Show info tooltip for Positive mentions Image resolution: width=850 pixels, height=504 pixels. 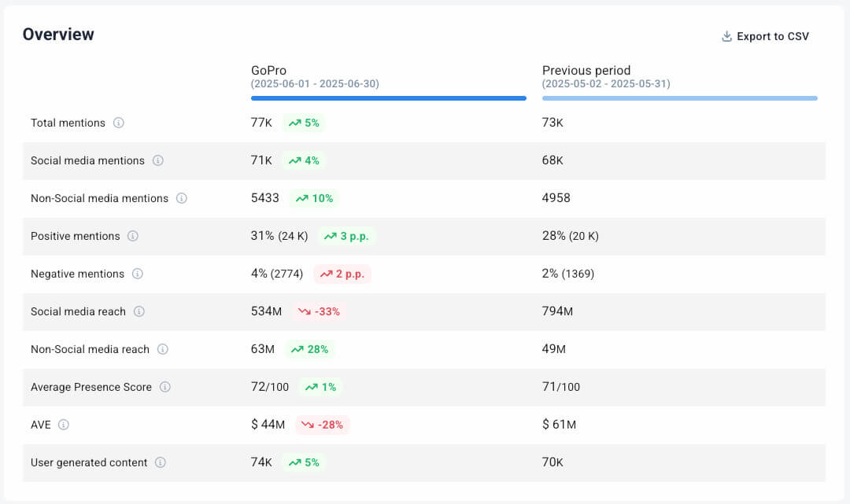pos(133,236)
